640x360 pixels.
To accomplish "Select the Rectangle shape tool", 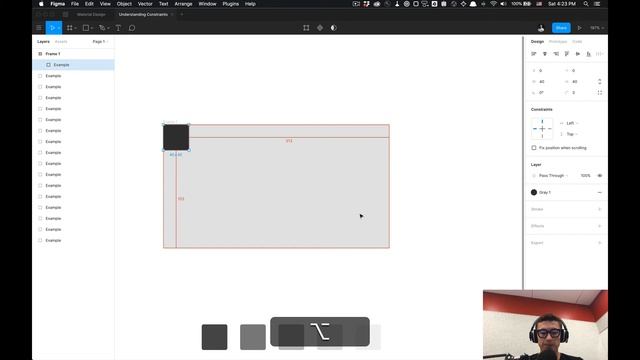I will (x=86, y=28).
